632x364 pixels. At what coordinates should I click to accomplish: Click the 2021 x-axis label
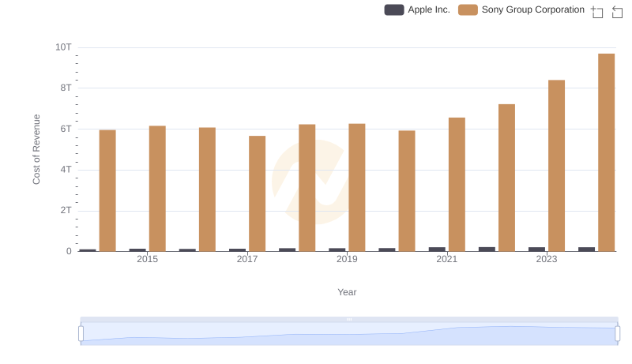tap(446, 259)
